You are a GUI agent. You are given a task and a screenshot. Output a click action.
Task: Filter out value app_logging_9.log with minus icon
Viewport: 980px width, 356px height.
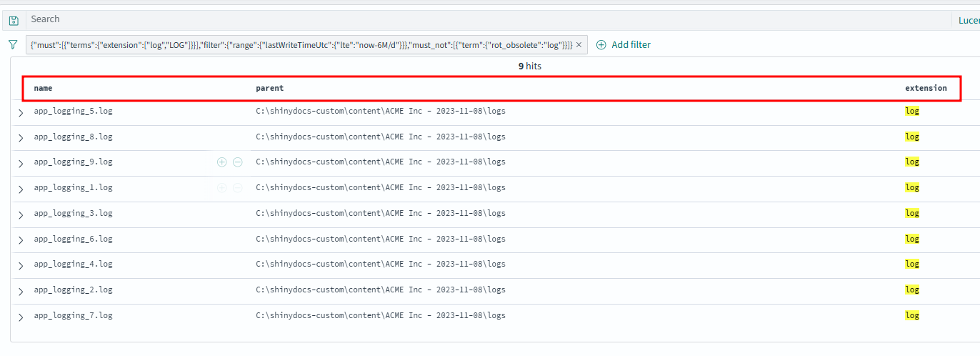(238, 162)
